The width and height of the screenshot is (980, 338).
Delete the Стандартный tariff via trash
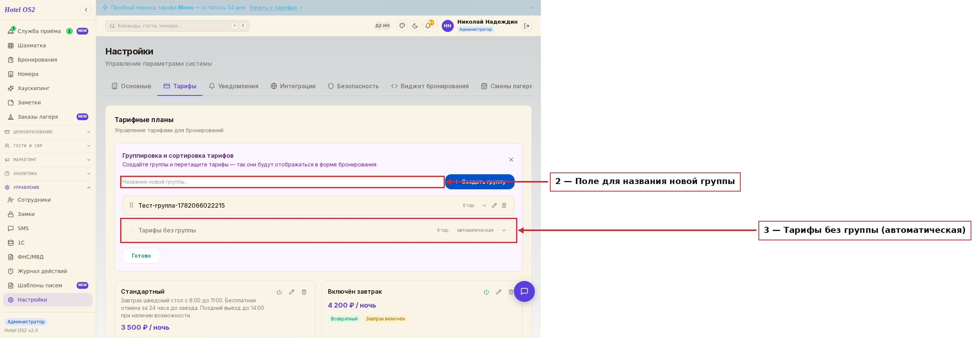tap(304, 292)
